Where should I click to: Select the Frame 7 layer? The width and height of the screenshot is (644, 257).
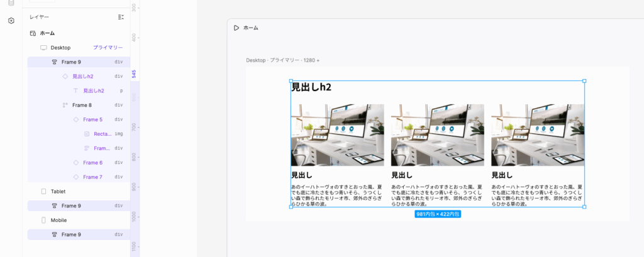(x=92, y=177)
